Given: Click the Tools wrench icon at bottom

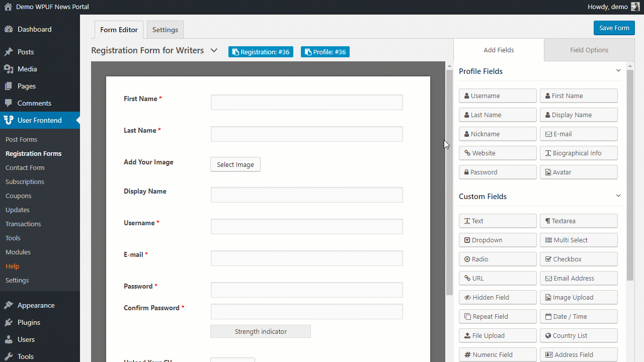Looking at the screenshot, I should (9, 356).
